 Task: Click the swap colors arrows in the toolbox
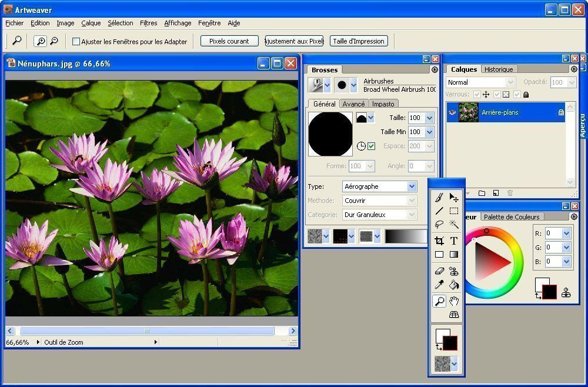439,347
